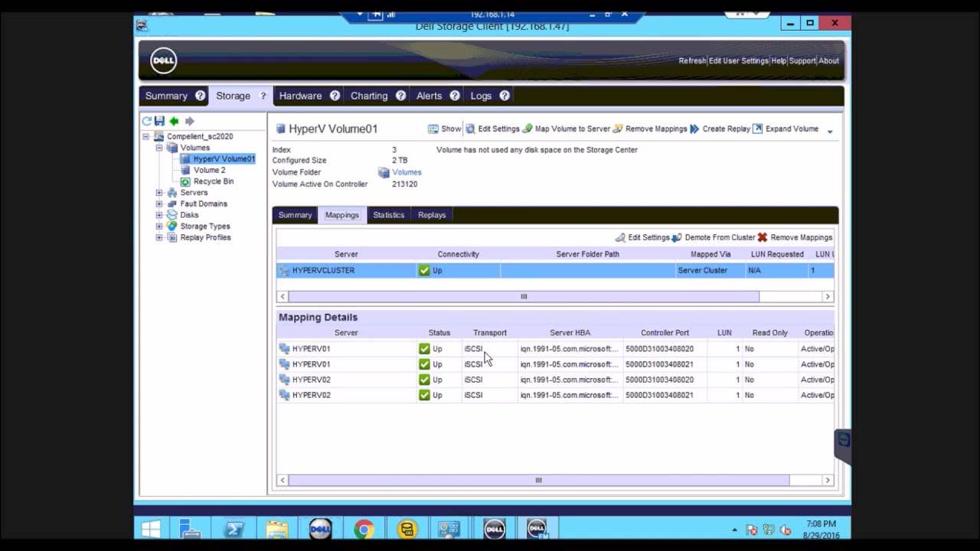Open help for the Charting tab
The height and width of the screenshot is (551, 980).
click(400, 96)
